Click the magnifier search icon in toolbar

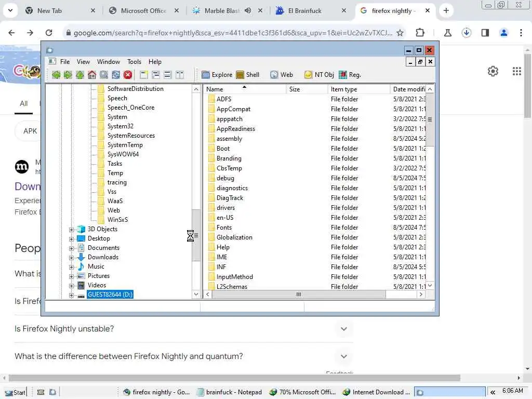[104, 75]
